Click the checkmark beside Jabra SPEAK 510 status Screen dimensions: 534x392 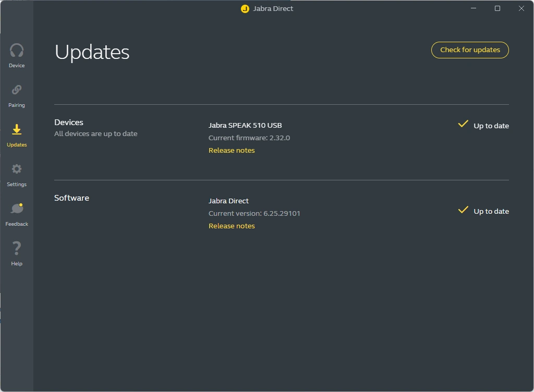[x=463, y=124]
